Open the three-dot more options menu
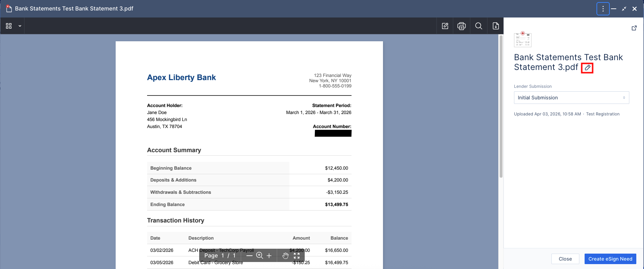This screenshot has height=269, width=644. point(603,9)
